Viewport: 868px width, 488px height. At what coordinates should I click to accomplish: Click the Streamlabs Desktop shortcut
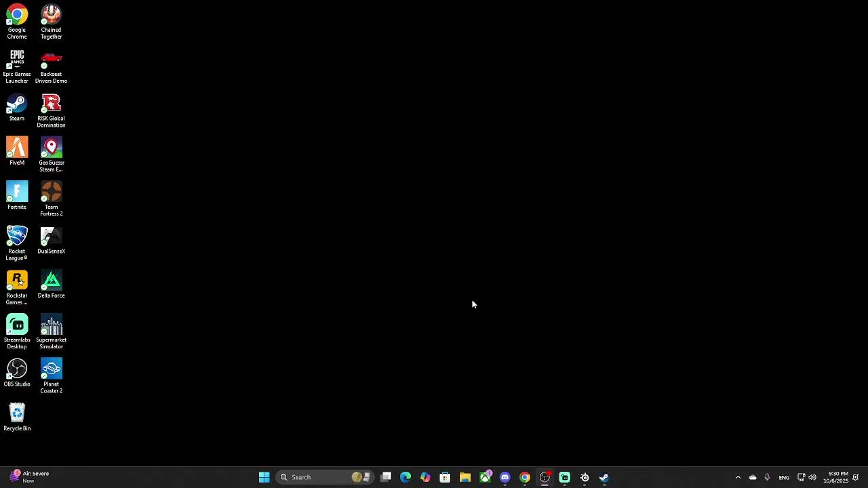[x=17, y=331]
